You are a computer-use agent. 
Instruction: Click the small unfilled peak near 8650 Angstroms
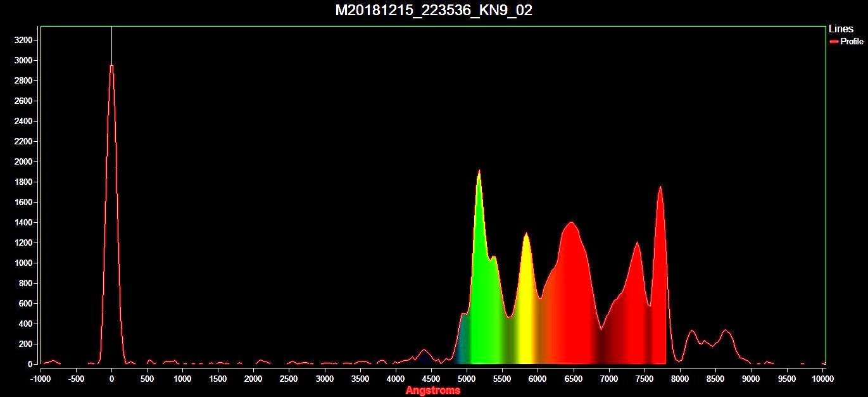coord(726,331)
